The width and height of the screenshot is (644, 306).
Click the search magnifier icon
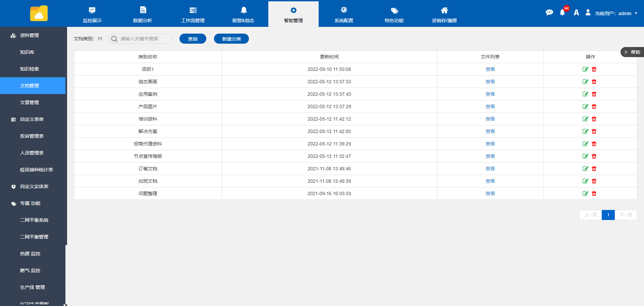click(x=114, y=39)
